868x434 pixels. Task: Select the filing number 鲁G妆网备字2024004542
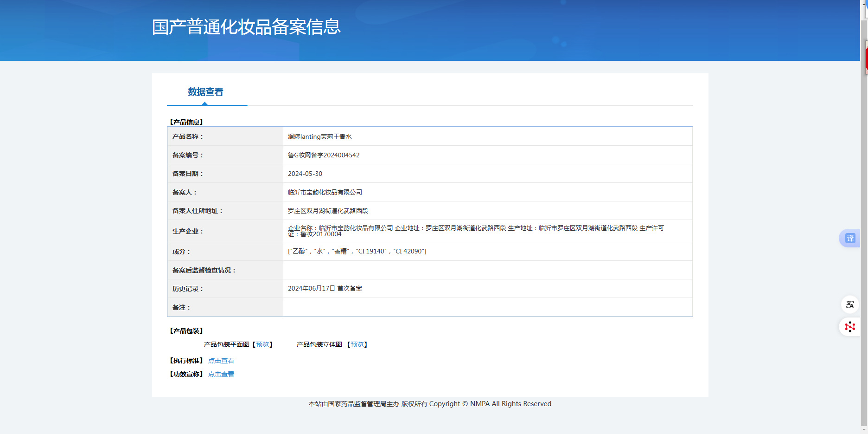point(324,155)
